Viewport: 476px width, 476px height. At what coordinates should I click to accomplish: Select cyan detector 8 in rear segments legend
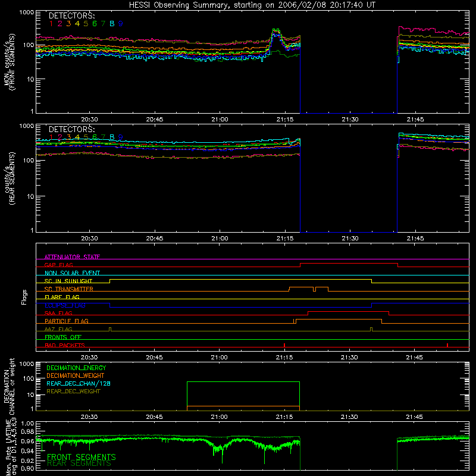click(112, 137)
